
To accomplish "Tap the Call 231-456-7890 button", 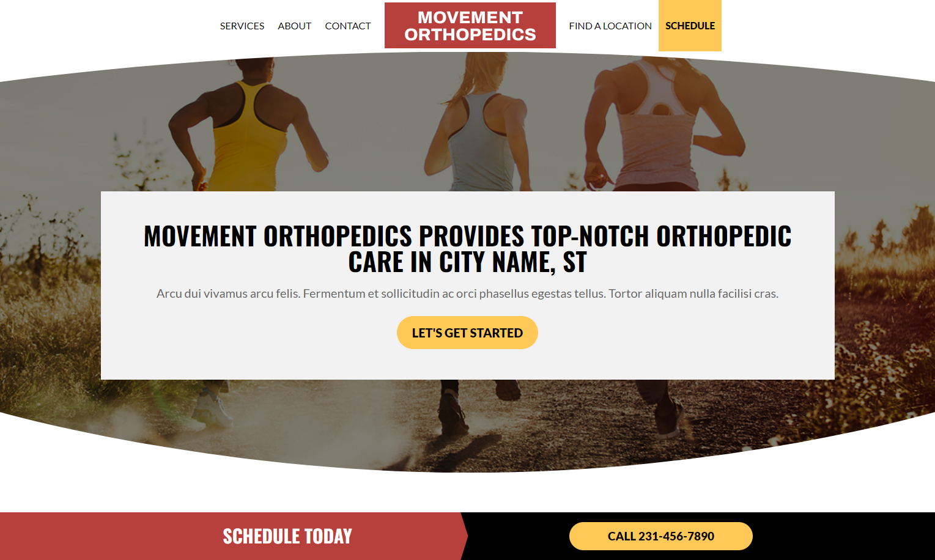I will pos(661,536).
